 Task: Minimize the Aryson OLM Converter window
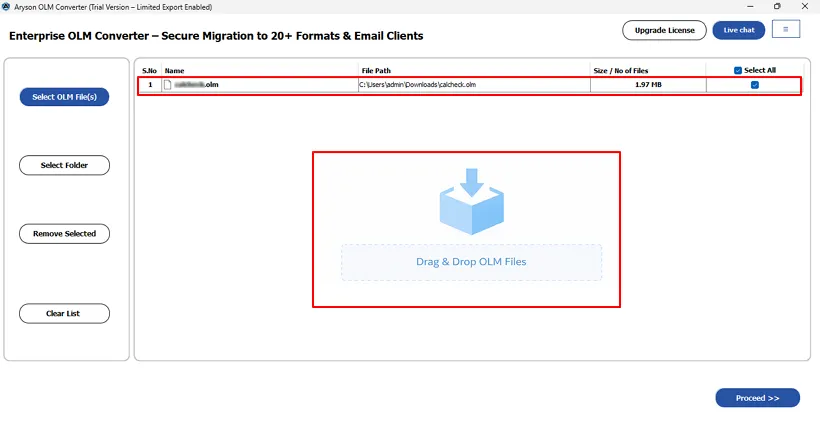[750, 6]
